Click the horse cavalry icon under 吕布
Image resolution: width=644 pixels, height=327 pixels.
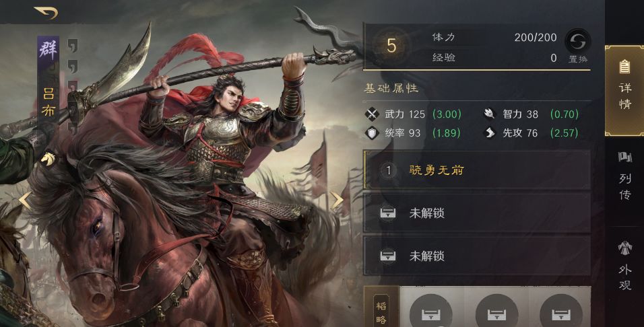48,158
